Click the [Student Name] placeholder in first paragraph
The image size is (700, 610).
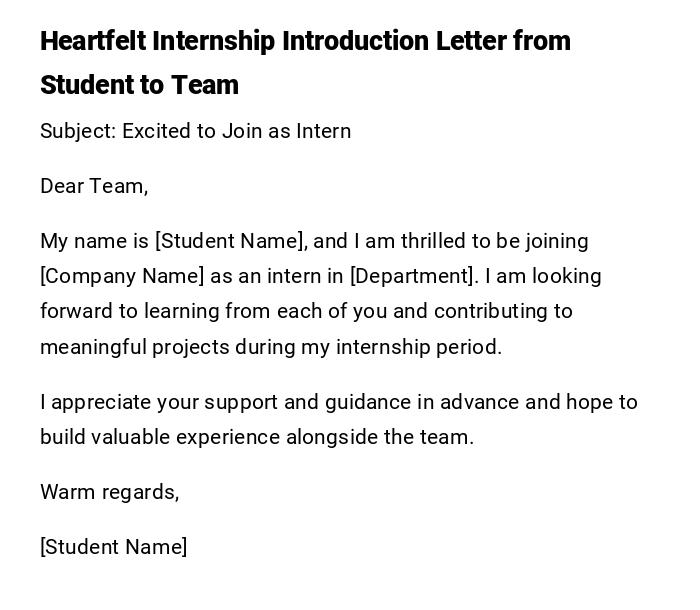click(230, 241)
